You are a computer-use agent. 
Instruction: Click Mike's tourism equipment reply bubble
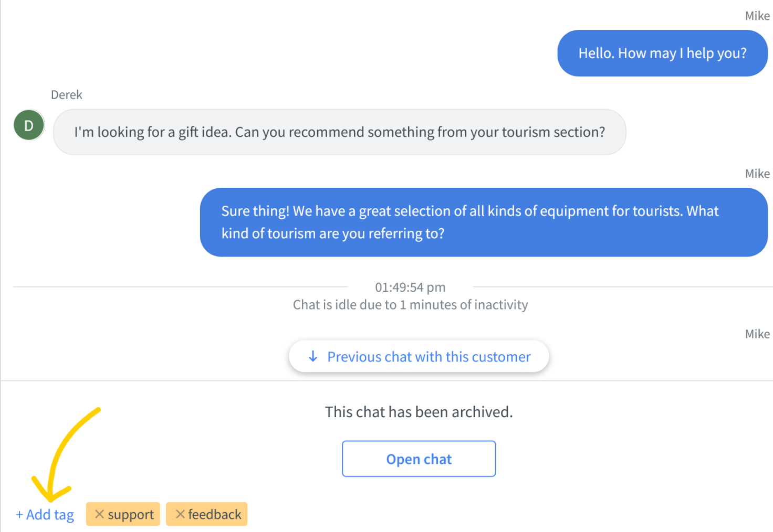tap(484, 222)
